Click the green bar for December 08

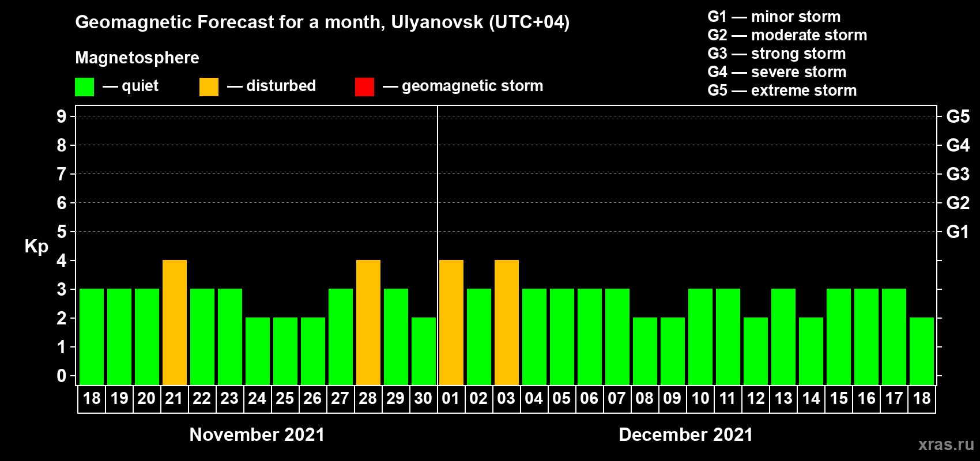[x=645, y=351]
